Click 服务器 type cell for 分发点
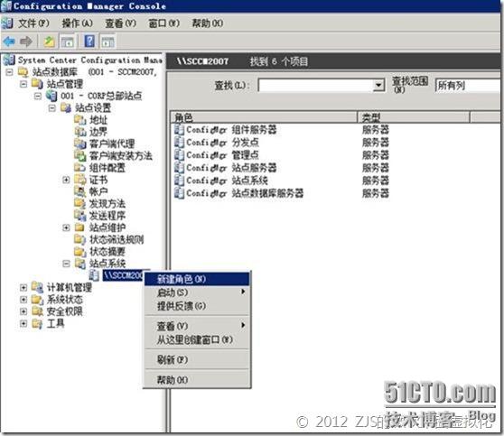The width and height of the screenshot is (504, 436). tap(376, 143)
